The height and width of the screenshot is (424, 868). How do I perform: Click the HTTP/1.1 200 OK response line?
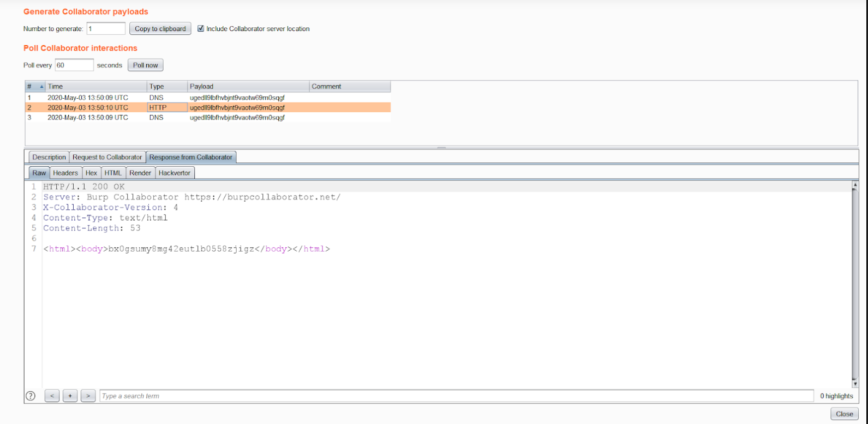click(84, 186)
